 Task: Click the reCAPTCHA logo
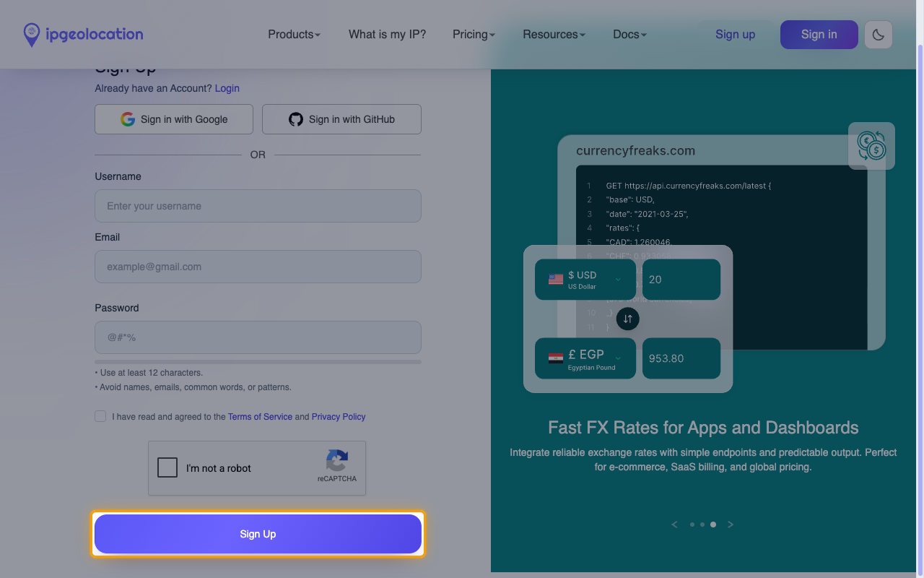point(337,460)
